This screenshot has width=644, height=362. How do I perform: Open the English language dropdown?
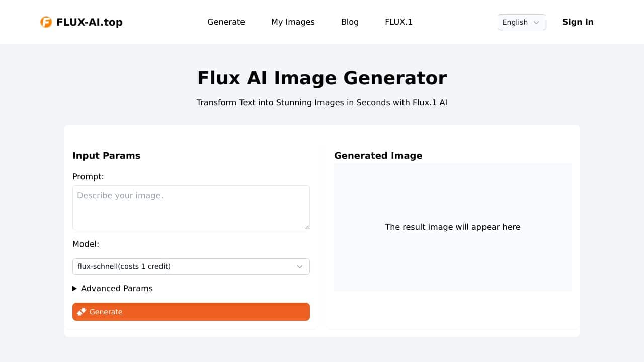[x=522, y=22]
